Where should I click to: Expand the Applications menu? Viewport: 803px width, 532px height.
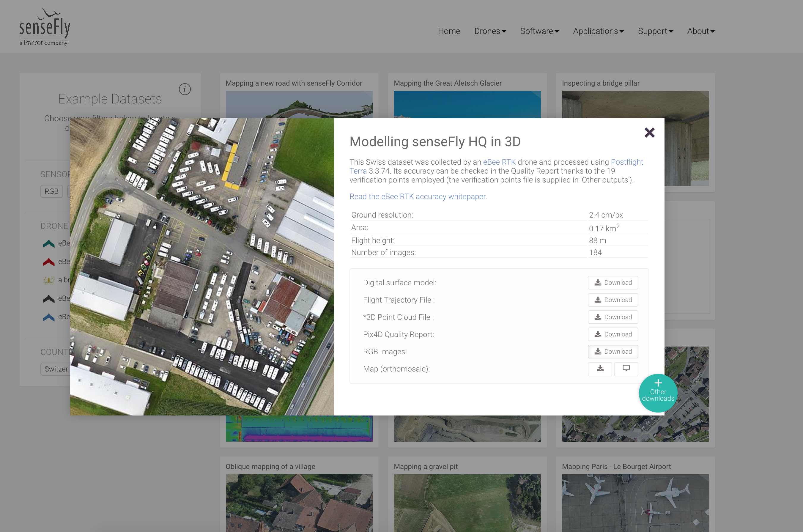598,31
